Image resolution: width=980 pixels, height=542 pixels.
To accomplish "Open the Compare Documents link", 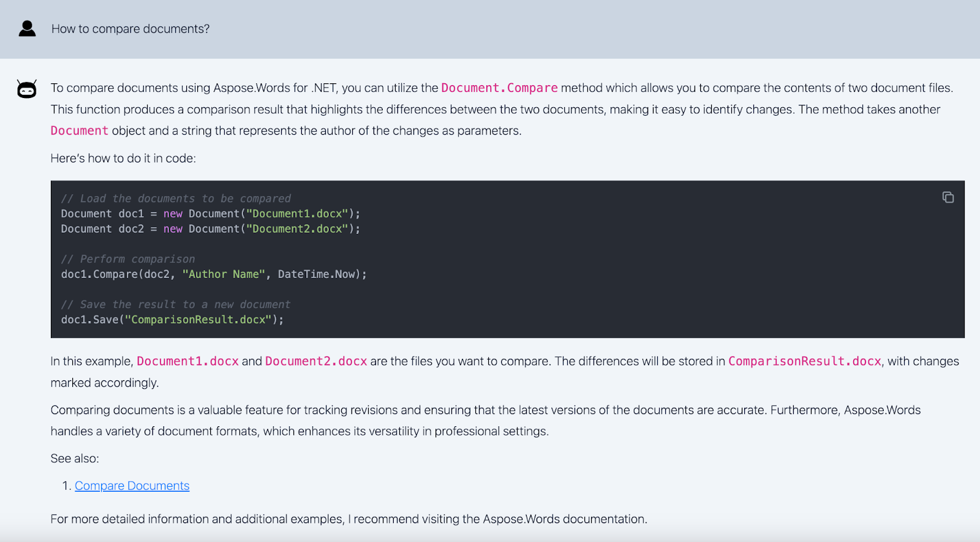I will coord(132,486).
